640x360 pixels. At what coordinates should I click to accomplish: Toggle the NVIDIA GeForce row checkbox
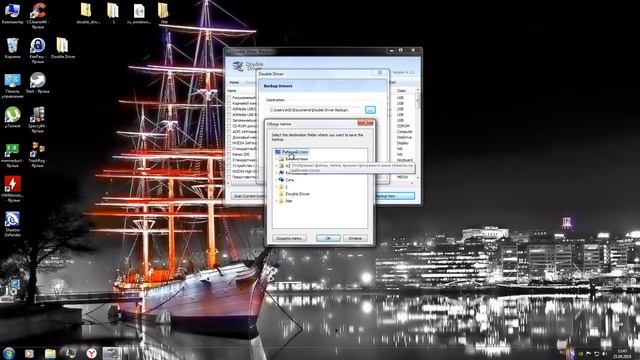click(229, 143)
